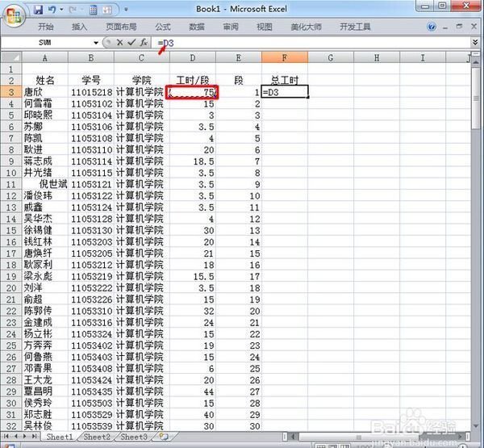Viewport: 484px width, 448px height.
Task: Click the 总工时 header cell
Action: (285, 81)
